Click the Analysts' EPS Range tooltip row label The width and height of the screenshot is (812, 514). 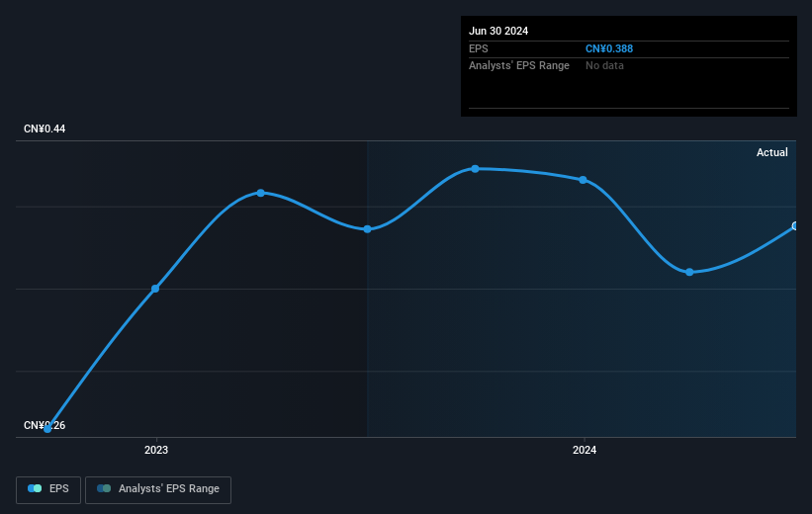(x=519, y=66)
